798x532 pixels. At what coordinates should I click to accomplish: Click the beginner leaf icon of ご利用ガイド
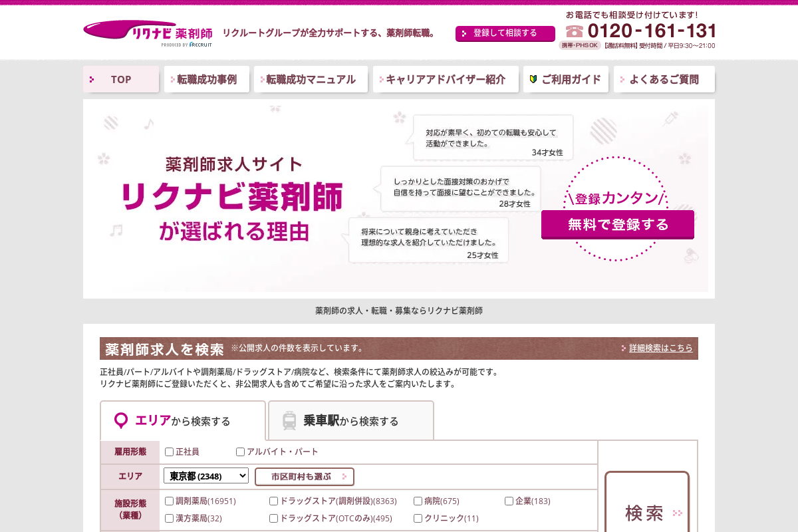[x=533, y=79]
